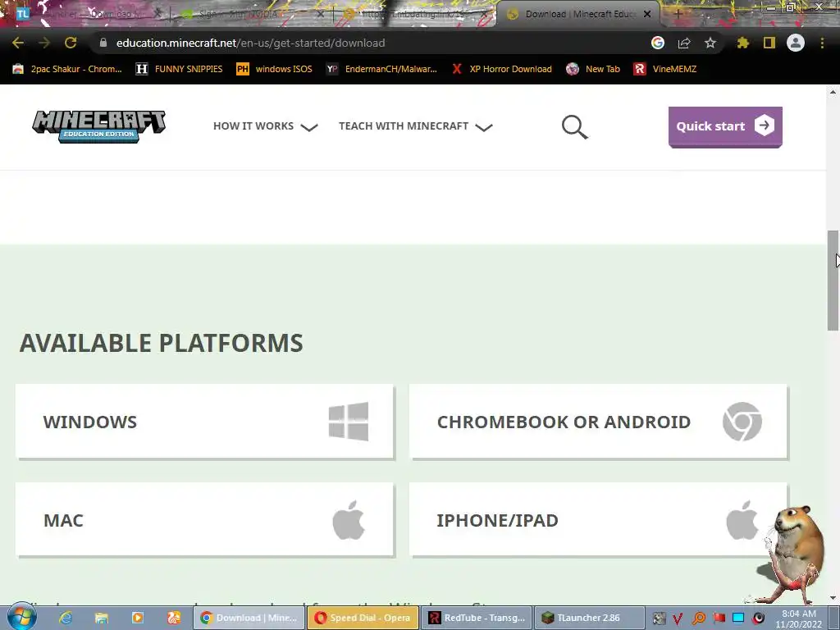Toggle the Chrome side panel icon
The width and height of the screenshot is (840, 630).
click(x=769, y=43)
